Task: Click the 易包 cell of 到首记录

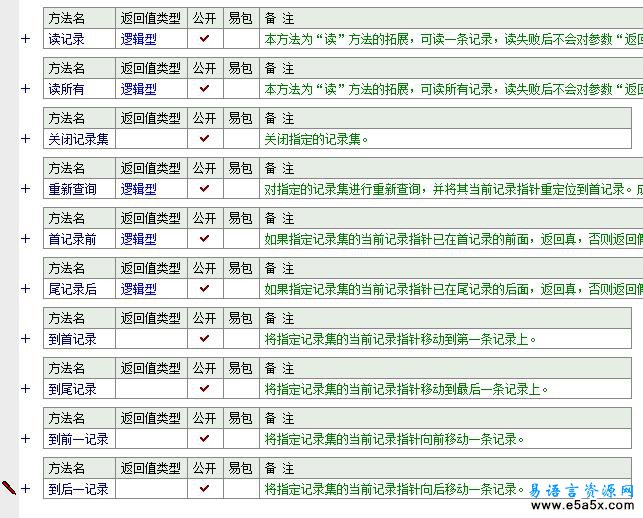Action: (x=242, y=339)
